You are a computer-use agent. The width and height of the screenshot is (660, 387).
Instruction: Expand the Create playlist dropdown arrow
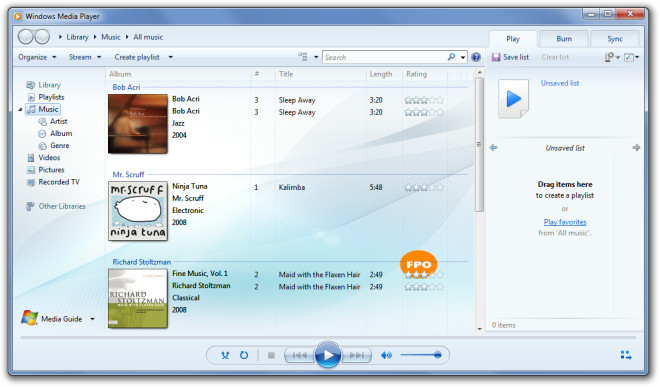[170, 57]
